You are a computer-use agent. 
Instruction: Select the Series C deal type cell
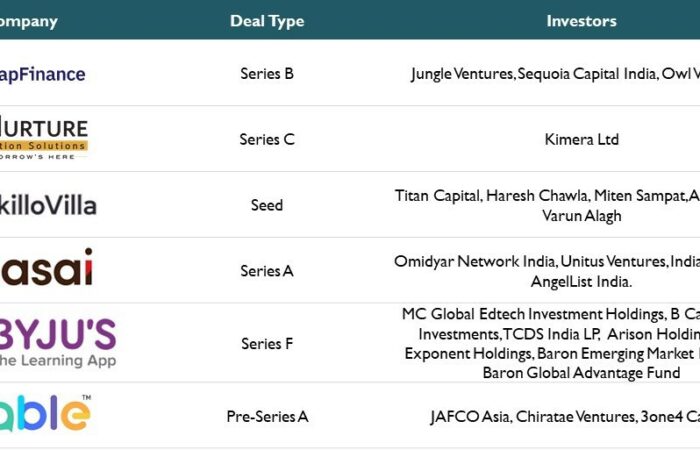tap(267, 140)
